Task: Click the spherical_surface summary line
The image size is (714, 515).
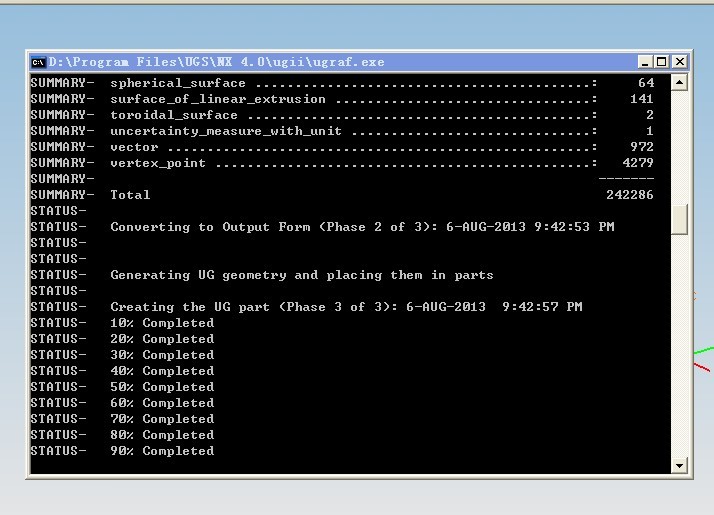Action: (177, 83)
